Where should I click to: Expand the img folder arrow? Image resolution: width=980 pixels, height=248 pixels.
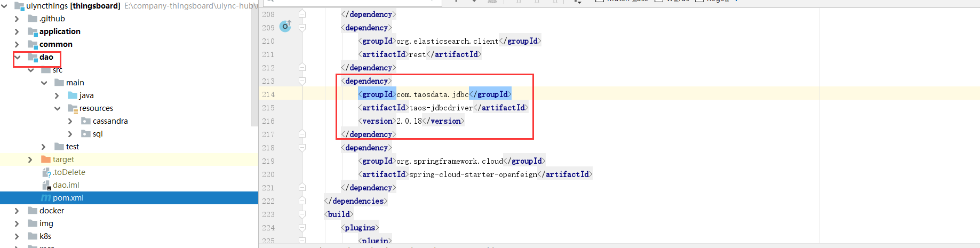tap(17, 223)
